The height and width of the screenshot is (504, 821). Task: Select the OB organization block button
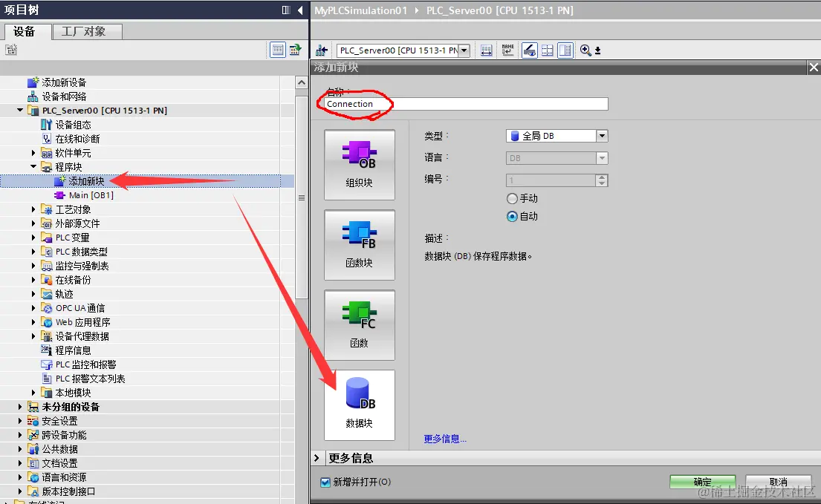pos(359,165)
